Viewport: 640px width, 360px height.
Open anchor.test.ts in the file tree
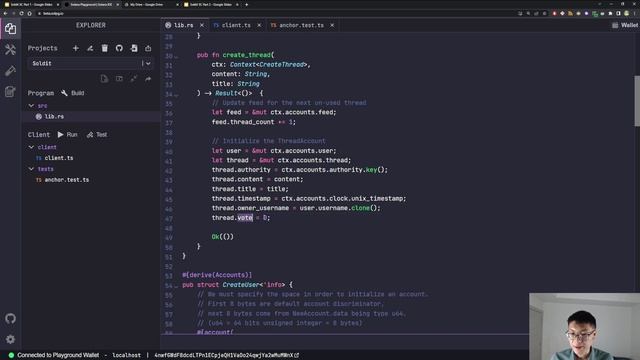(x=67, y=180)
